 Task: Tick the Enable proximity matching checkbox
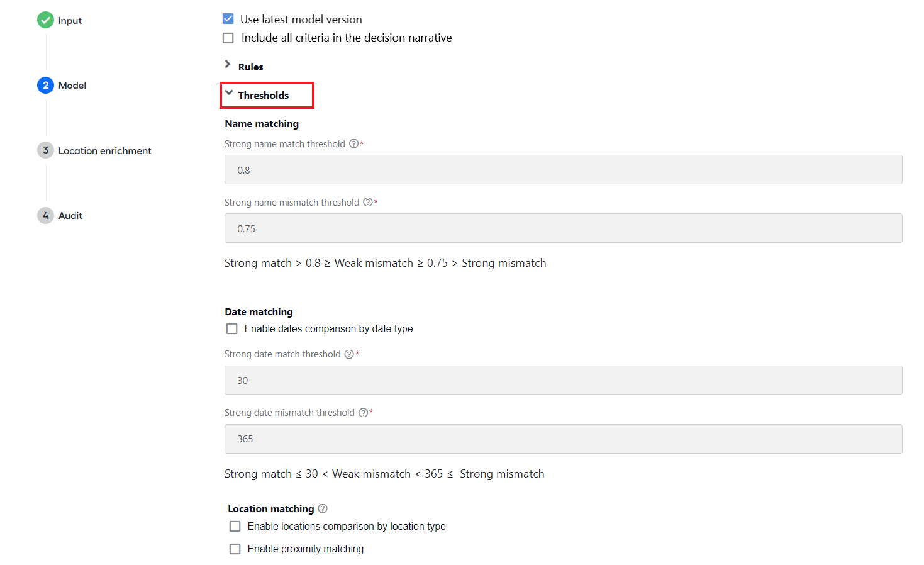[235, 549]
